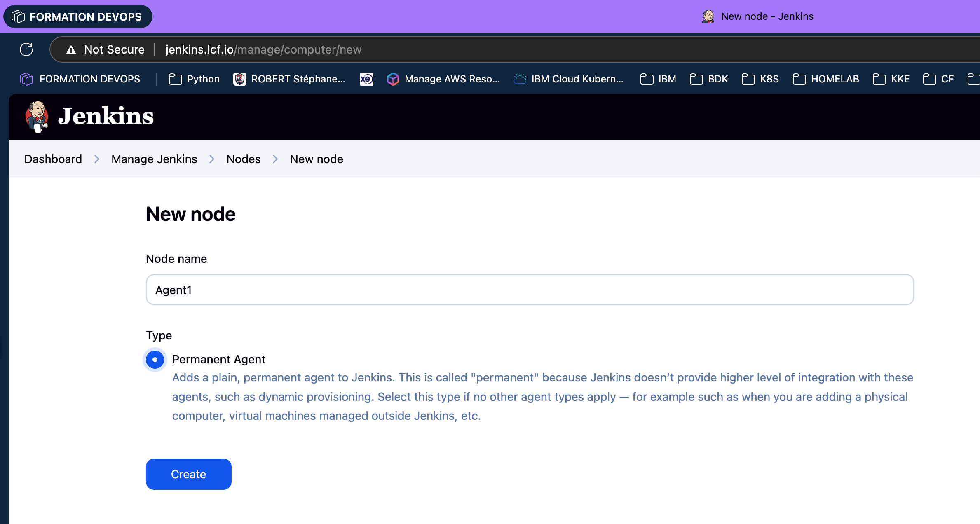Click the Node name input field
Screen dimensions: 980x524
click(530, 290)
